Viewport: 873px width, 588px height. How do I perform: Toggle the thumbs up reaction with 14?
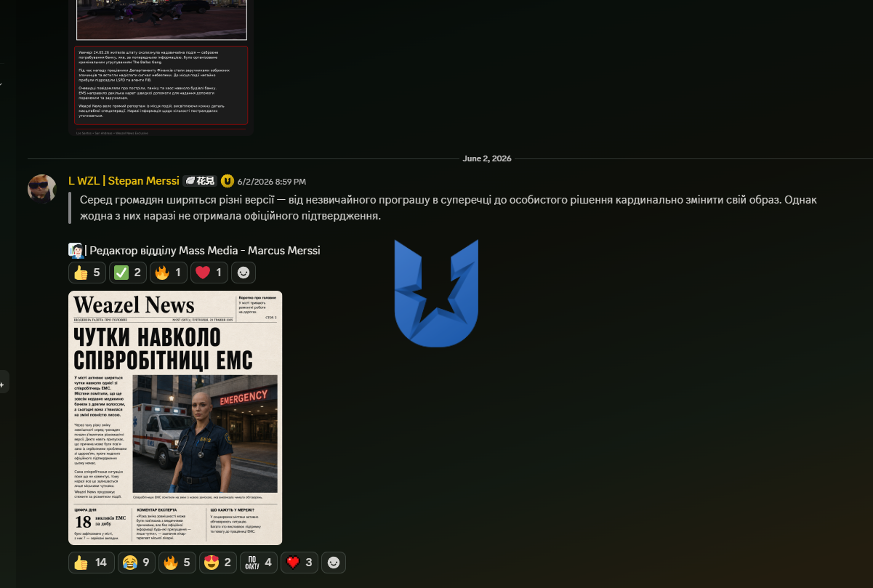pos(92,563)
